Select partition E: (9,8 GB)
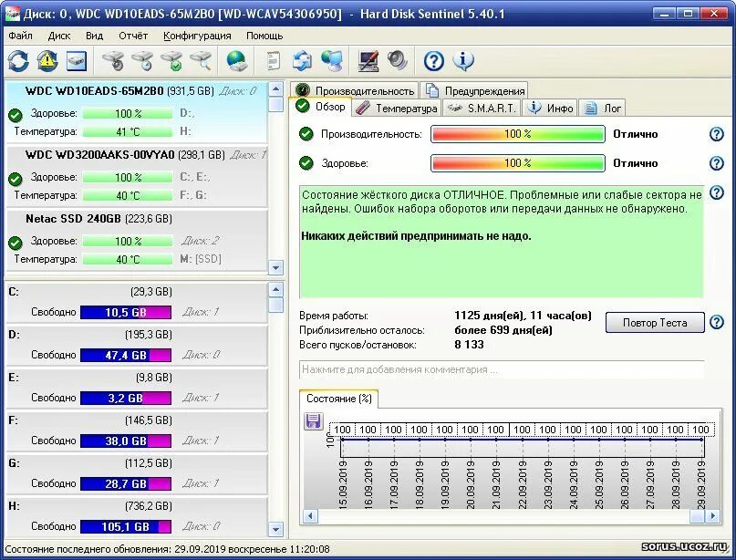The image size is (736, 560). pos(136,388)
